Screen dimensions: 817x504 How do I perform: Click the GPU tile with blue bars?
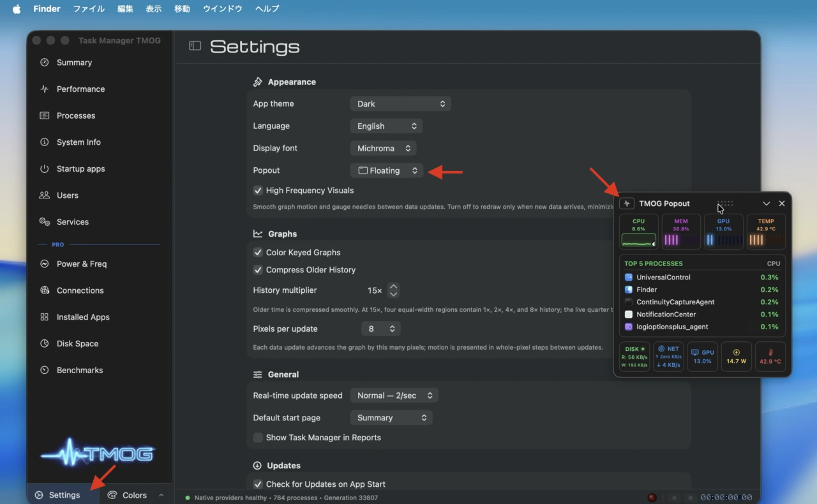723,232
